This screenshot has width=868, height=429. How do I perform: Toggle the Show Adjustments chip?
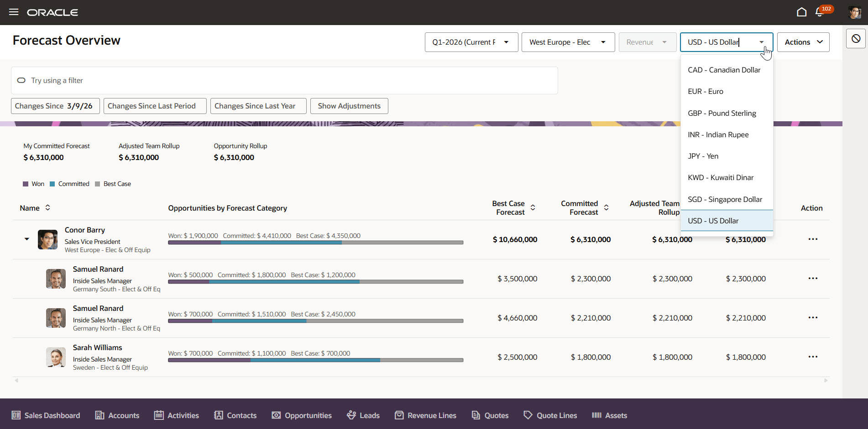349,106
